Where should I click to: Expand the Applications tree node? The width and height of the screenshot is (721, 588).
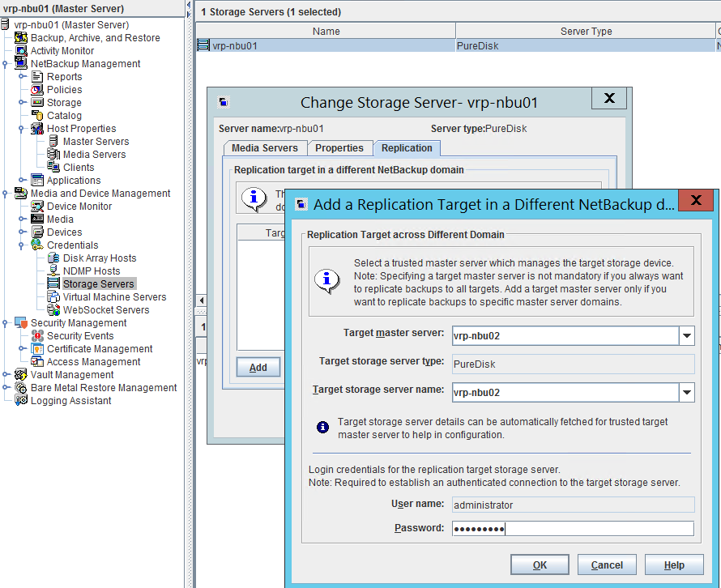click(21, 181)
